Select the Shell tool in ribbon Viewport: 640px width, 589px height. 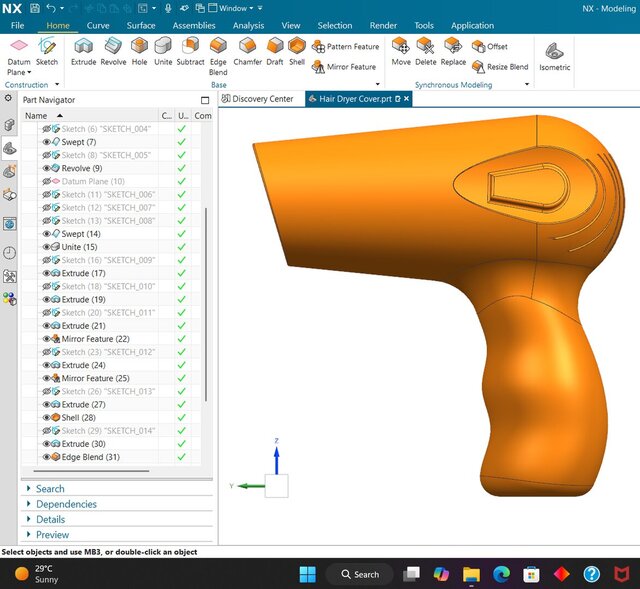tap(297, 52)
